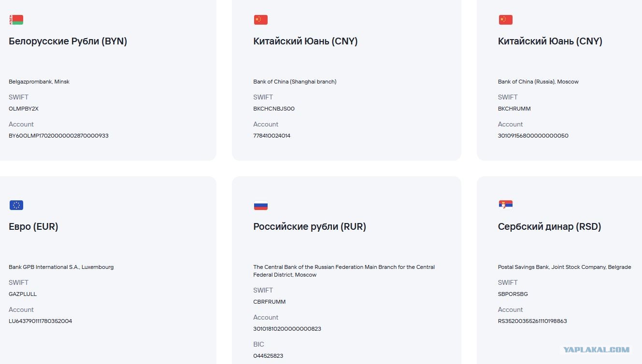Screen dimensions: 642x364
Task: Click Bank GPB International S.A., Luxembourg text
Action: [x=61, y=267]
